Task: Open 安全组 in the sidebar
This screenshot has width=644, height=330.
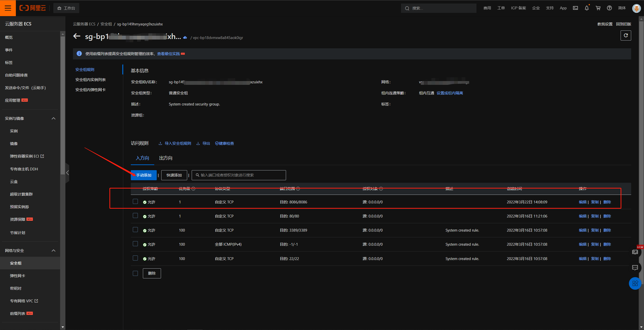Action: point(16,263)
